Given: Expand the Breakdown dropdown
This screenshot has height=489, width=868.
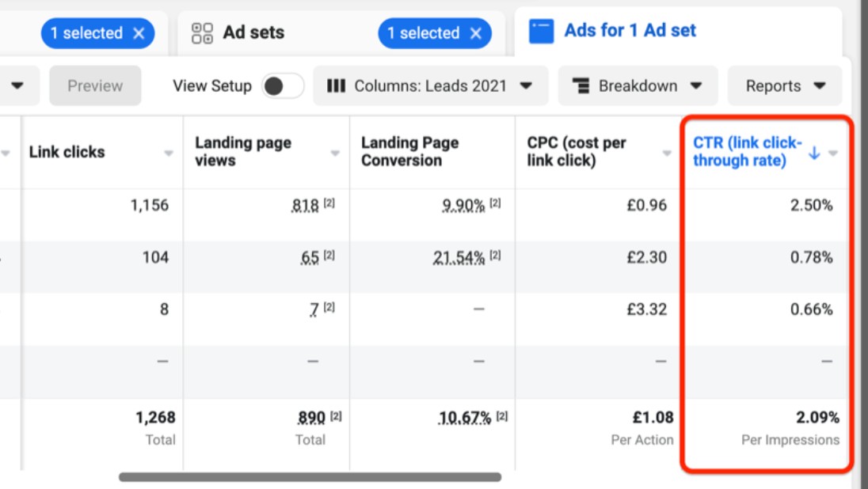Looking at the screenshot, I should coord(638,86).
